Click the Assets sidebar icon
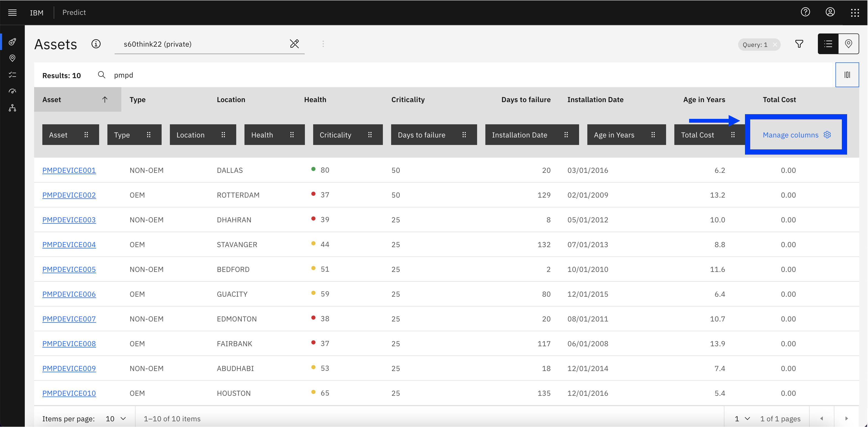Viewport: 868px width, 427px height. coord(12,42)
